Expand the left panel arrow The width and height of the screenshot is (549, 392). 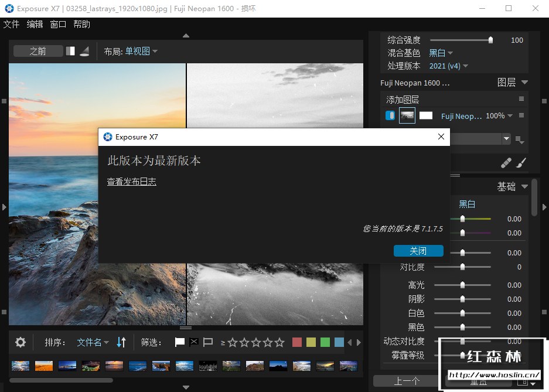pos(4,207)
